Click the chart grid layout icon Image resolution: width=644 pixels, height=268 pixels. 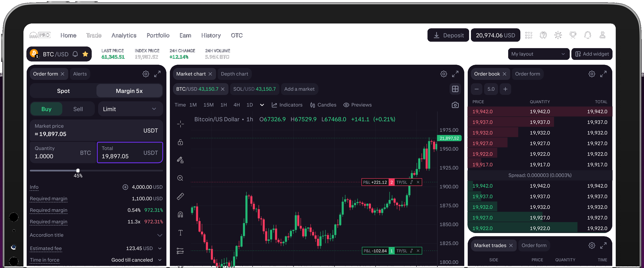[455, 89]
